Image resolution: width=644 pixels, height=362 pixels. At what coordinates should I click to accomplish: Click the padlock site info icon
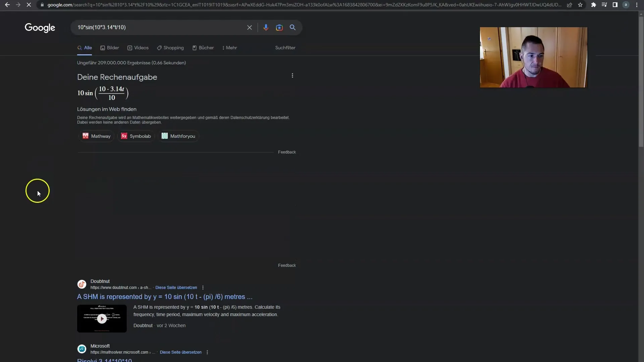[x=42, y=5]
